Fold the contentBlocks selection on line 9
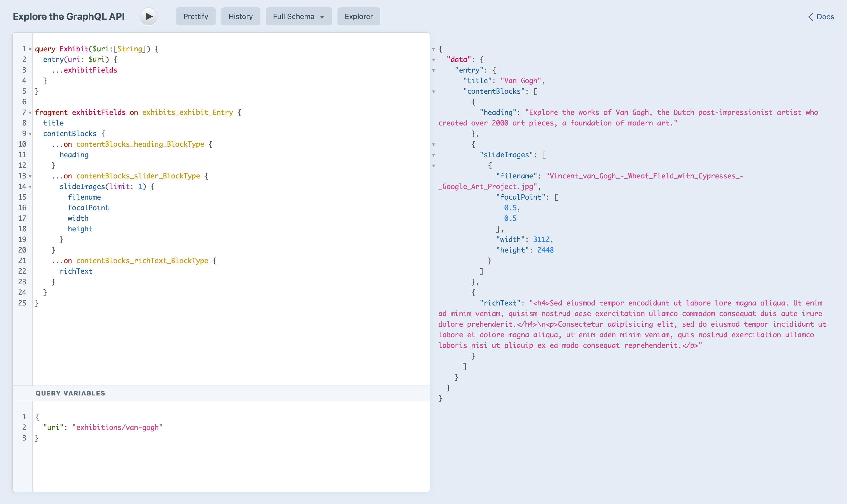 pyautogui.click(x=30, y=134)
